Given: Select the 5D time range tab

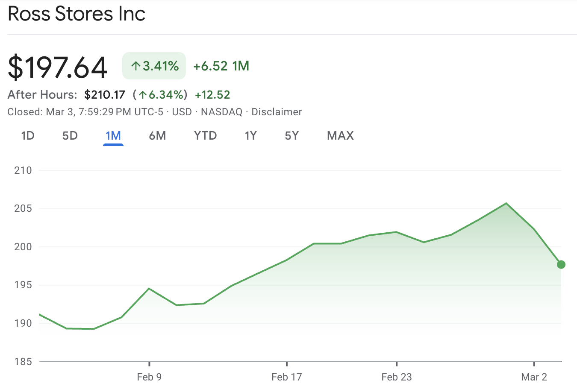Looking at the screenshot, I should 70,136.
